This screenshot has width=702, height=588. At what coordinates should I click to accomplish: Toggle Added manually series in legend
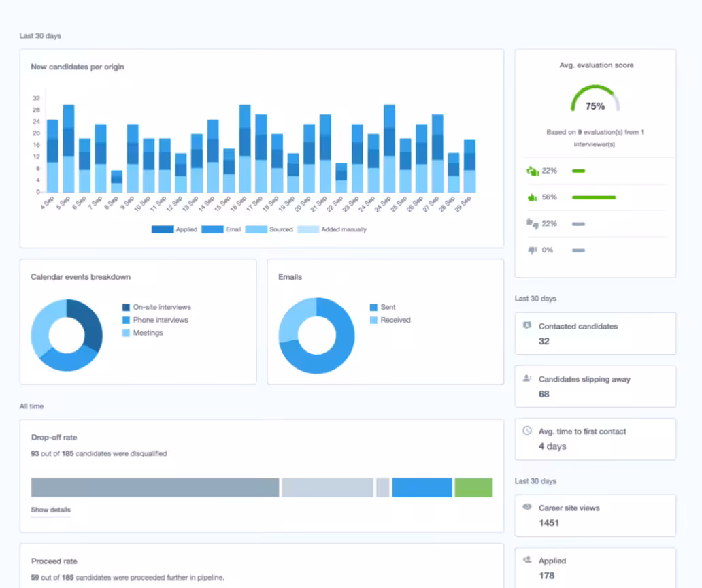point(332,229)
